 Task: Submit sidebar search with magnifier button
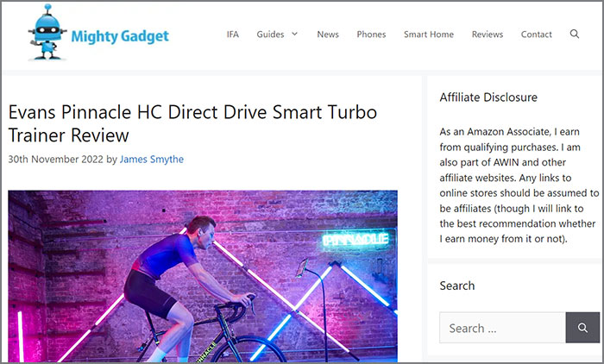[x=582, y=328]
